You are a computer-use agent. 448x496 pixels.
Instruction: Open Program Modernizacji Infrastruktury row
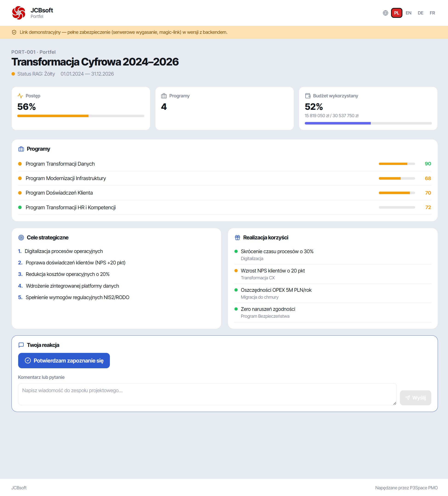tap(225, 178)
